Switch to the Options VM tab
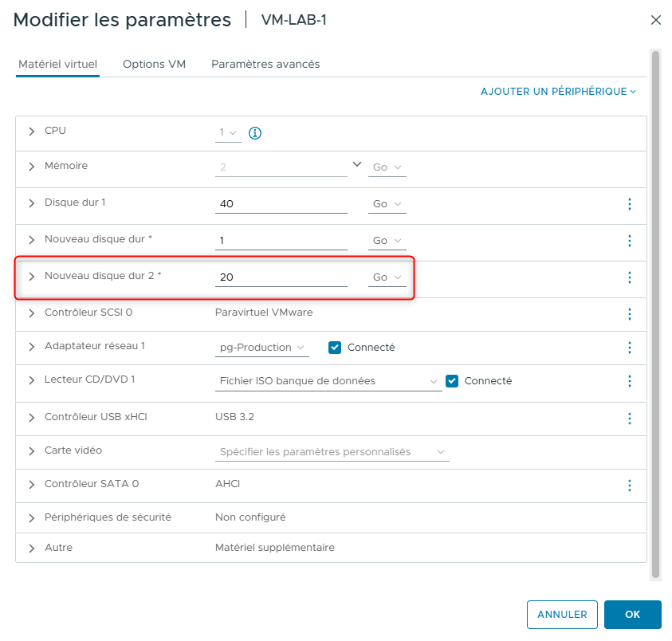This screenshot has width=672, height=641. (154, 65)
